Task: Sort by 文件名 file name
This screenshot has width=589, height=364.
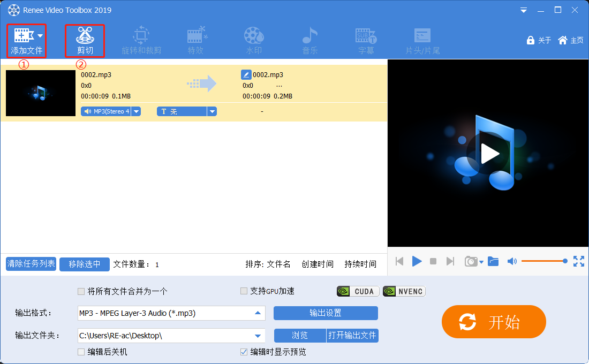Action: (278, 264)
